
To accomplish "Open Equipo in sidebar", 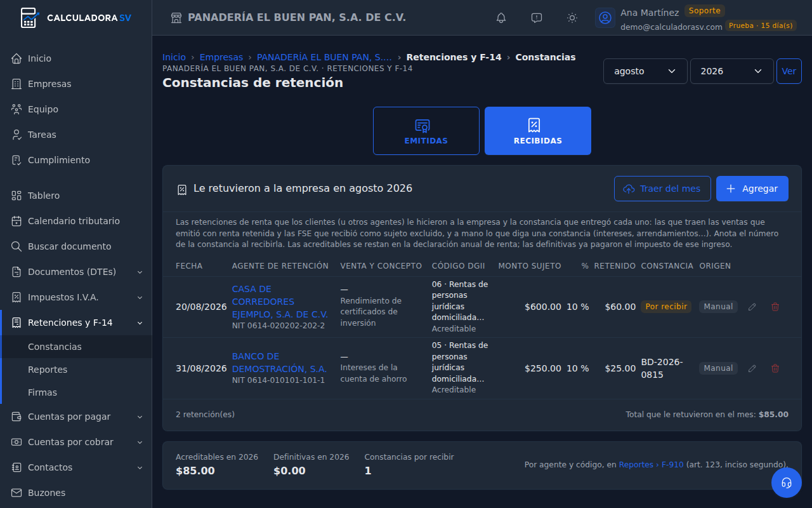I will click(x=76, y=109).
